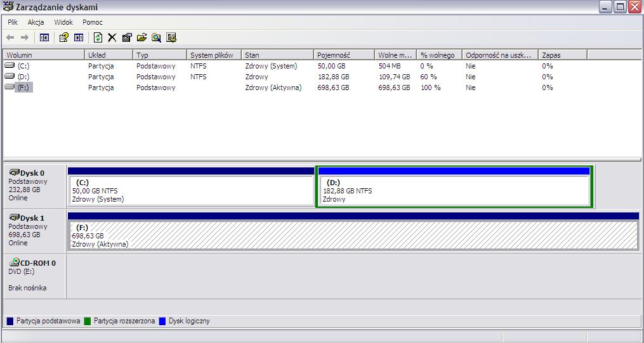Open the Help toolbar icon
Viewport: 644px width, 343px height.
63,38
